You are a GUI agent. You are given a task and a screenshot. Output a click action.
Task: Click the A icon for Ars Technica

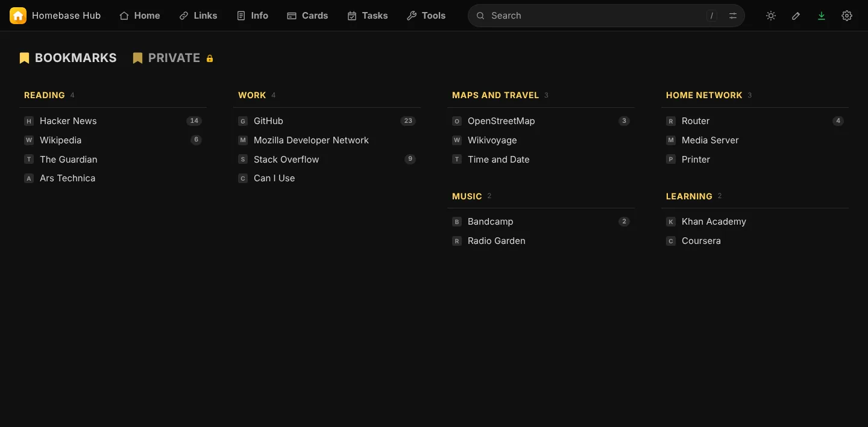coord(29,178)
